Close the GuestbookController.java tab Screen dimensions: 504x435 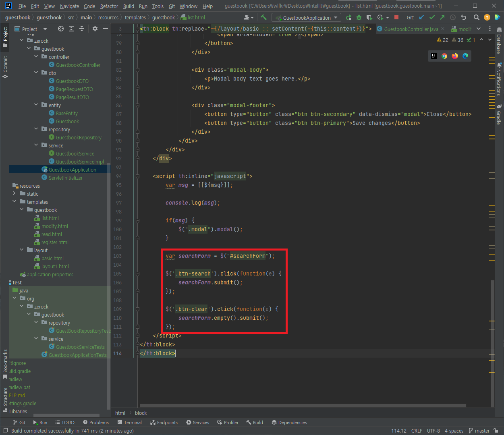pos(443,29)
